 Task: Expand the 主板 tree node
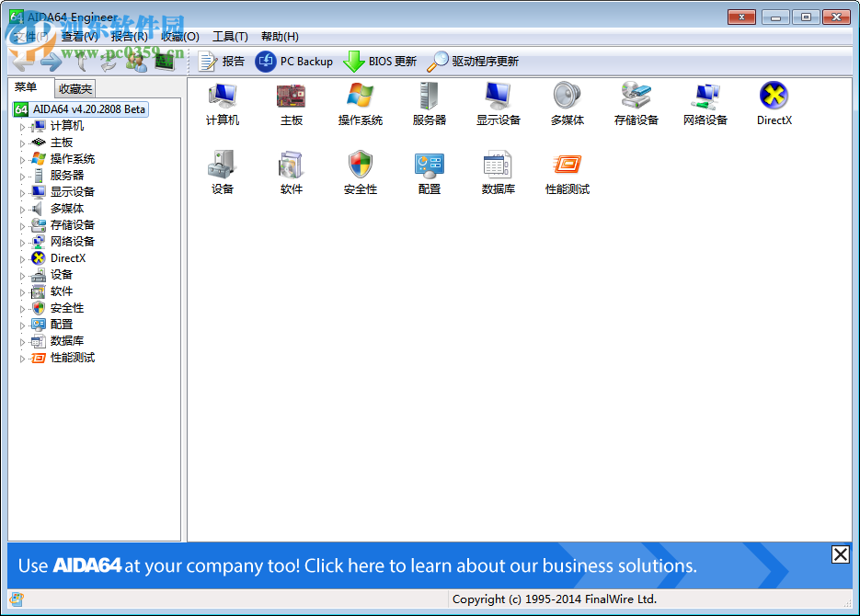tap(22, 143)
